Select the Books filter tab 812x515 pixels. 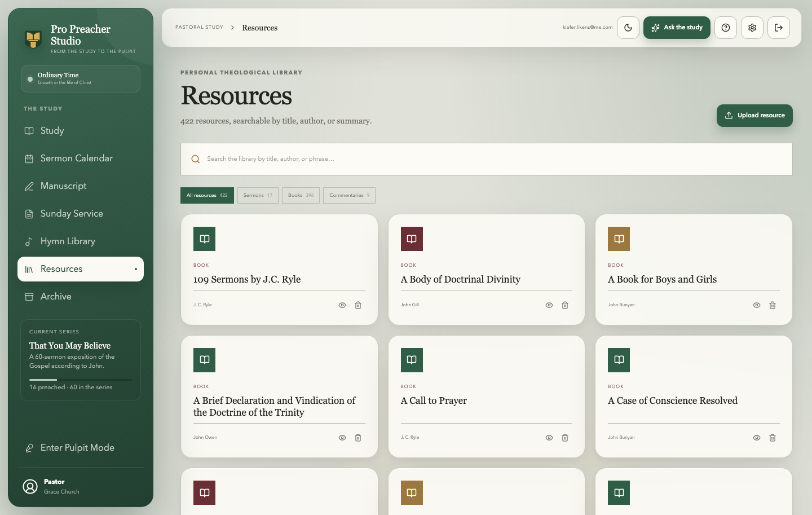[301, 195]
